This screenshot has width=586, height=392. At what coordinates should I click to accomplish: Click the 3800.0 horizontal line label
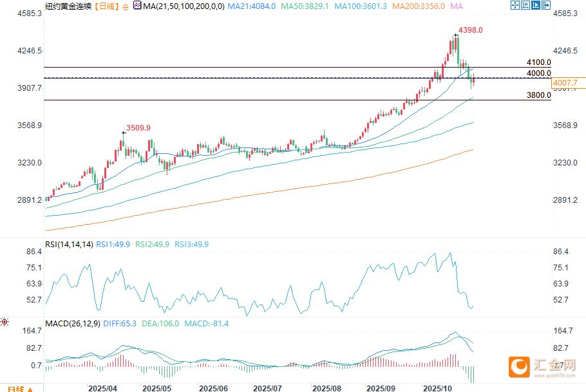click(x=539, y=95)
